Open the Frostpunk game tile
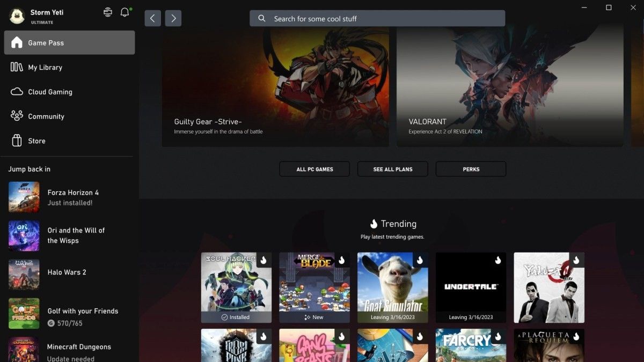Screen dimensions: 644x362 click(x=236, y=345)
